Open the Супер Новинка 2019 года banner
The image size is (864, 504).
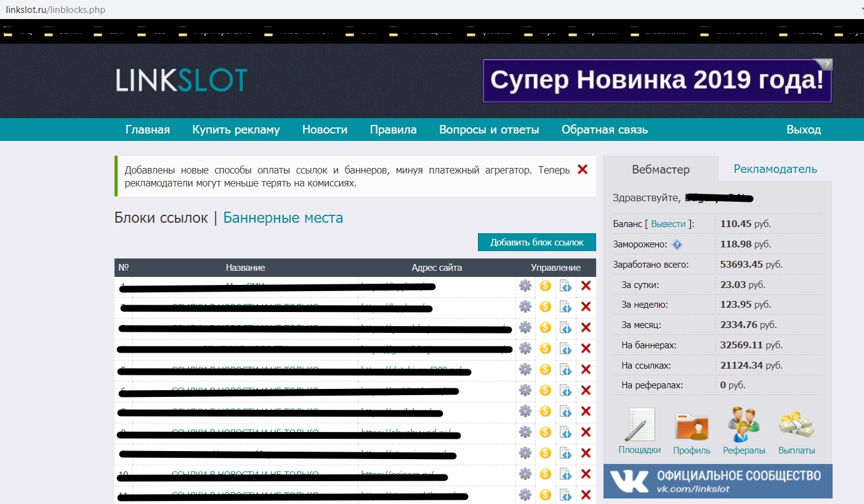pos(657,81)
